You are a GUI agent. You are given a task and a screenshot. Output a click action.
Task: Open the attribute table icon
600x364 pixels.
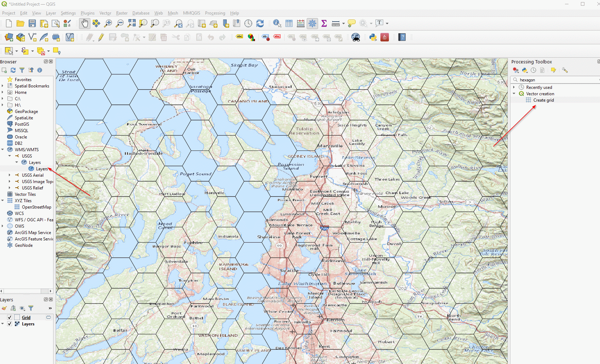click(289, 23)
